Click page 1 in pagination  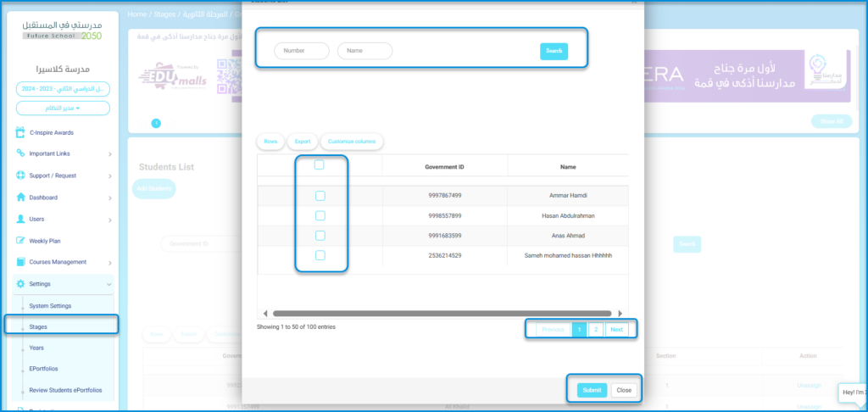579,330
